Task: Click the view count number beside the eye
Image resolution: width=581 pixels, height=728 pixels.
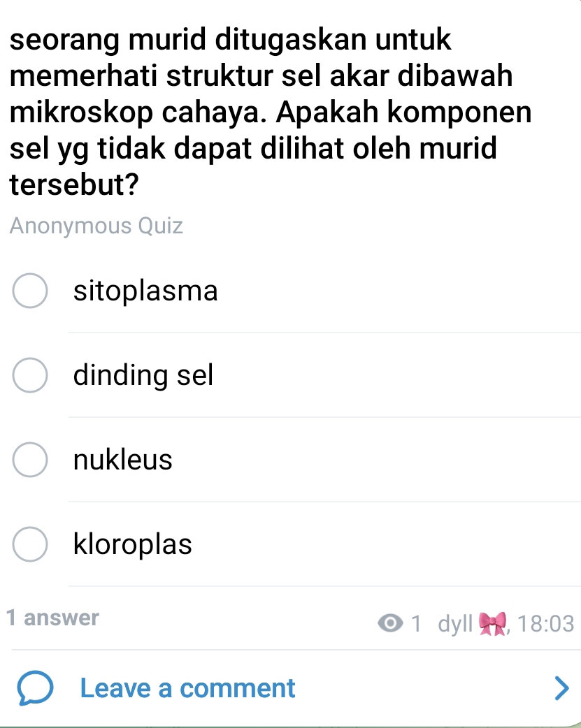Action: [x=416, y=623]
